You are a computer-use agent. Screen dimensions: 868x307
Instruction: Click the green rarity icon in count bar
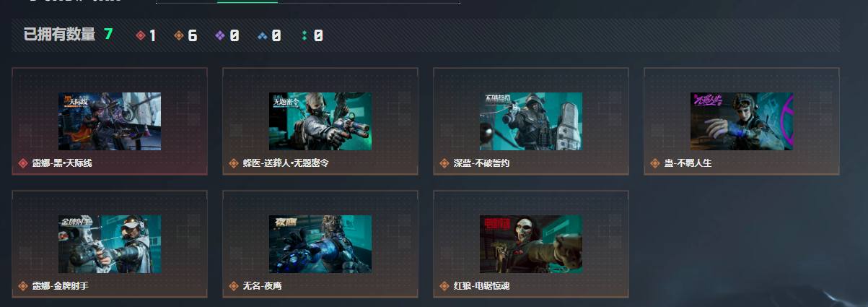click(x=305, y=35)
